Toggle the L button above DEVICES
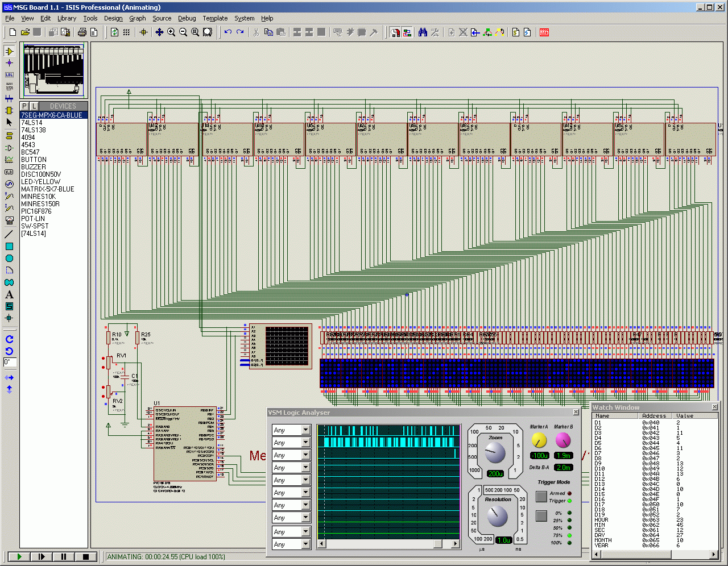 coord(34,106)
